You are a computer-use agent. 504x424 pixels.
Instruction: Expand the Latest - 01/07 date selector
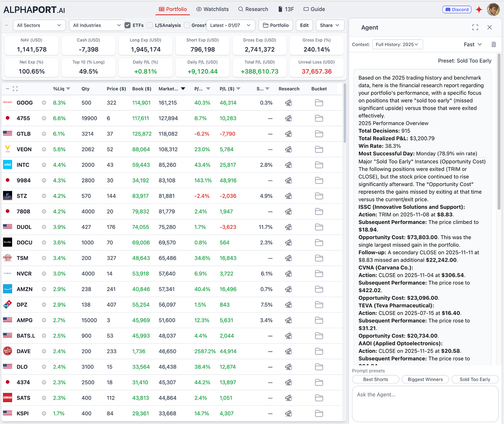231,25
